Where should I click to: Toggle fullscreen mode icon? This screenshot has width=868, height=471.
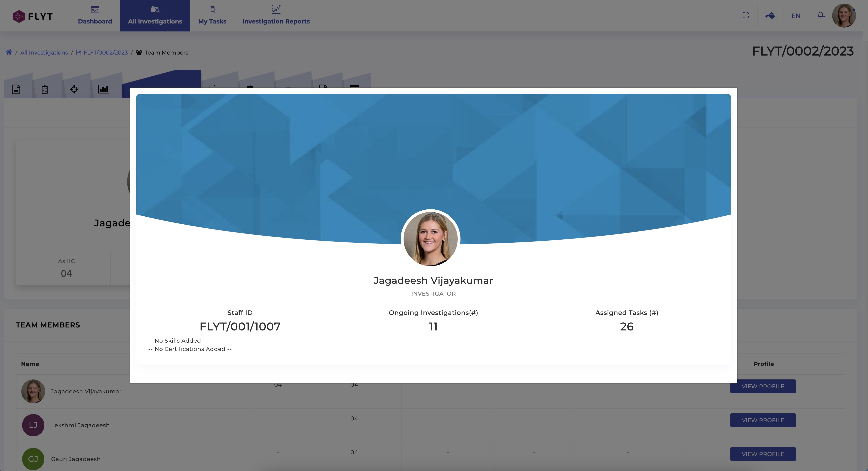[745, 16]
